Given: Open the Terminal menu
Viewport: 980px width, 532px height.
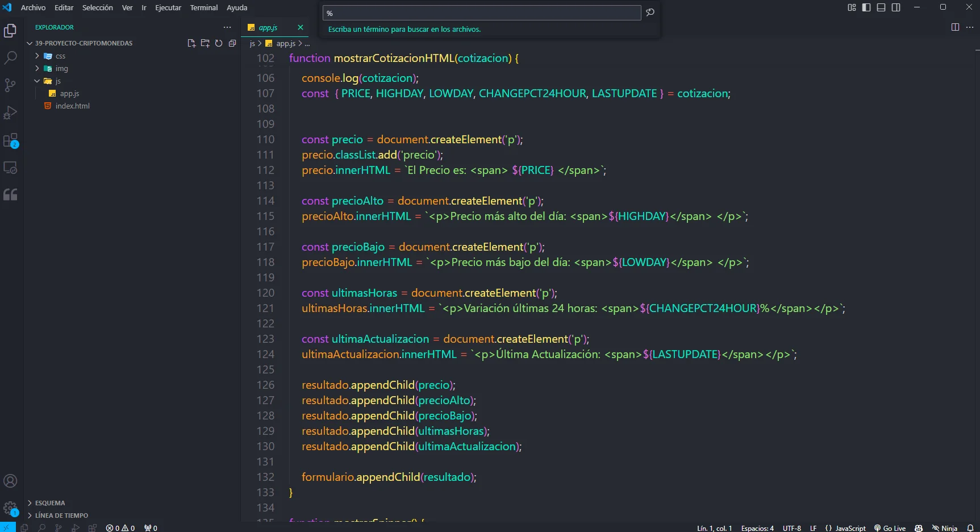Looking at the screenshot, I should [x=203, y=7].
